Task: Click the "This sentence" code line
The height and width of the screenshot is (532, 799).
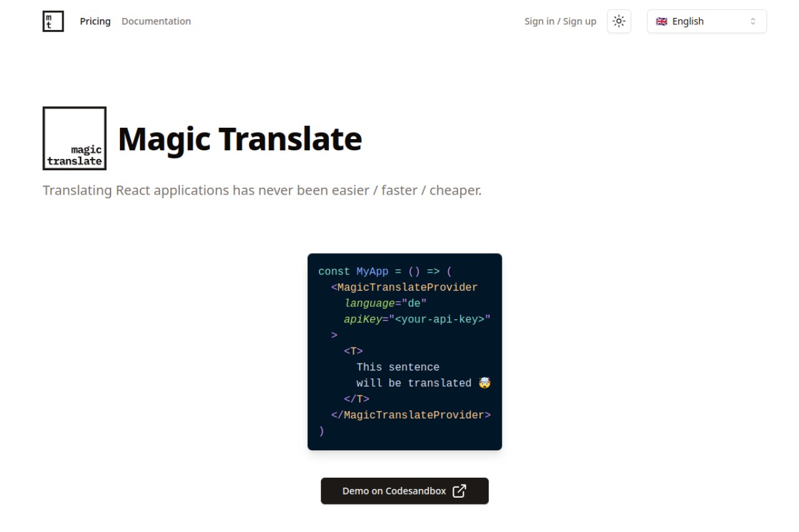Action: pyautogui.click(x=398, y=367)
